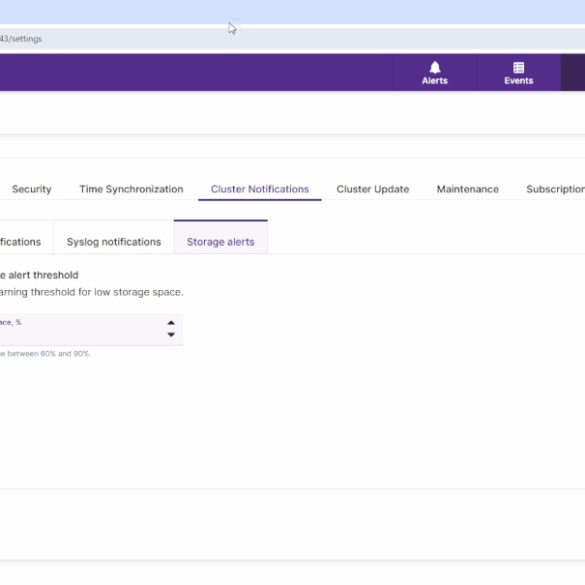Switch to the Subscription tab
The image size is (585, 585).
point(556,189)
